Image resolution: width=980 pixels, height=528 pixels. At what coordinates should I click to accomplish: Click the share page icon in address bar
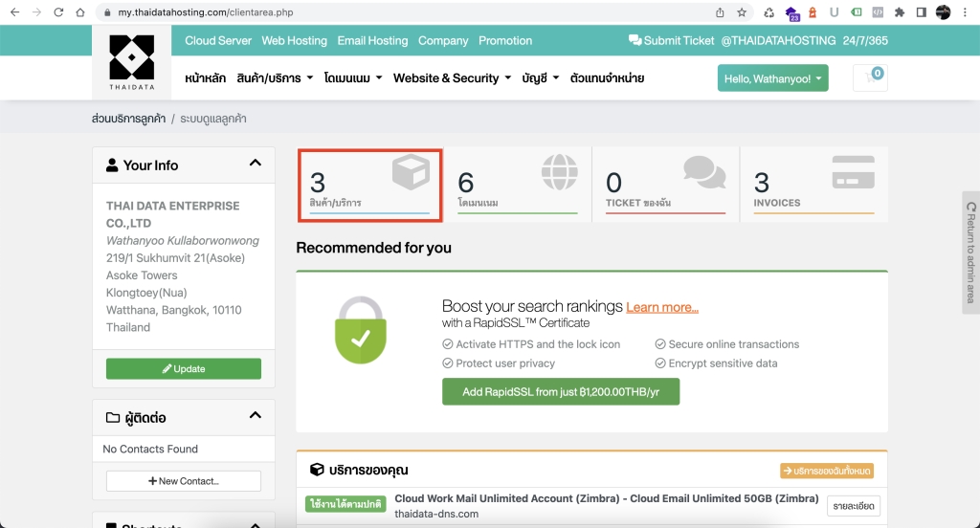[x=720, y=12]
